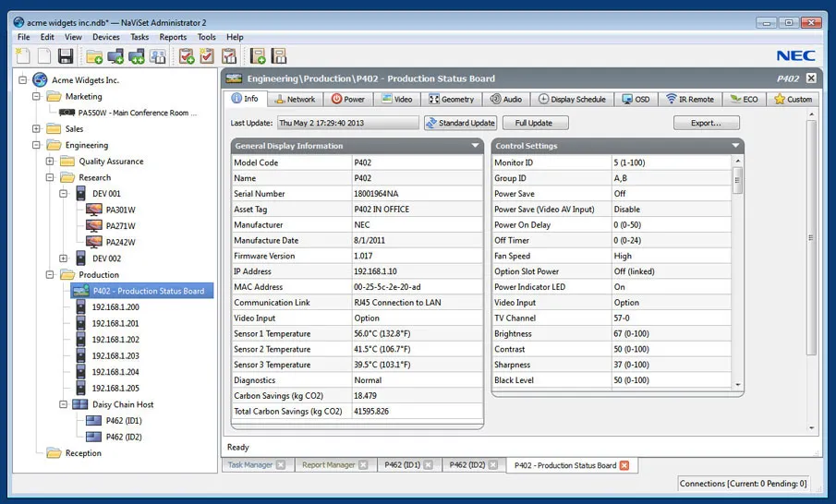Open the report library icon
This screenshot has width=836, height=504.
pos(279,56)
